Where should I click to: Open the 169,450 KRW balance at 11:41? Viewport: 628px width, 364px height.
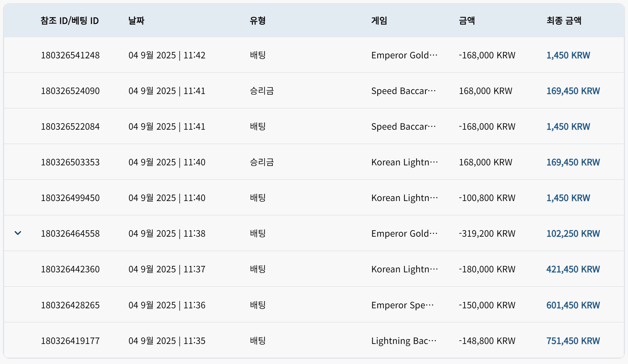coord(573,91)
